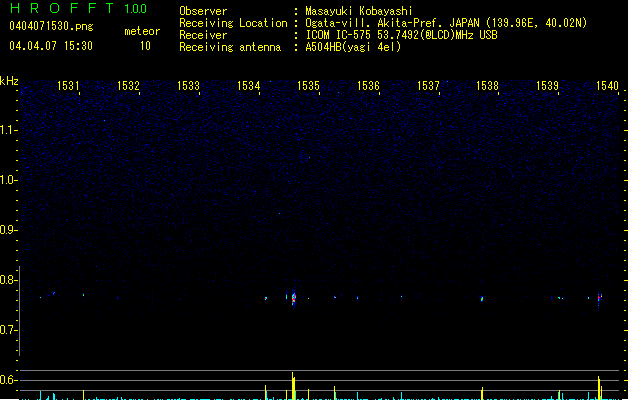Image resolution: width=629 pixels, height=400 pixels.
Task: Click the 0.8 kHz frequency axis label
Action: pyautogui.click(x=8, y=280)
